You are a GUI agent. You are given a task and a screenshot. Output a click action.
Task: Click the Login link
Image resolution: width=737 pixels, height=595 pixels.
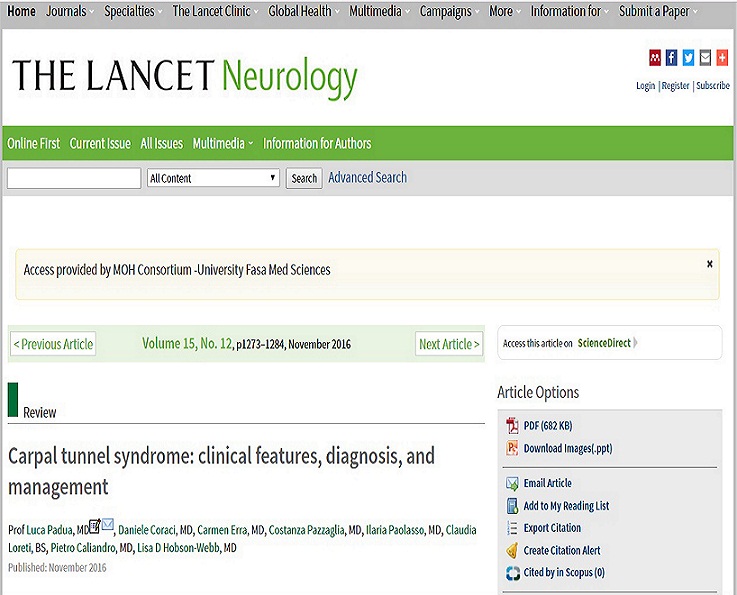pyautogui.click(x=645, y=86)
